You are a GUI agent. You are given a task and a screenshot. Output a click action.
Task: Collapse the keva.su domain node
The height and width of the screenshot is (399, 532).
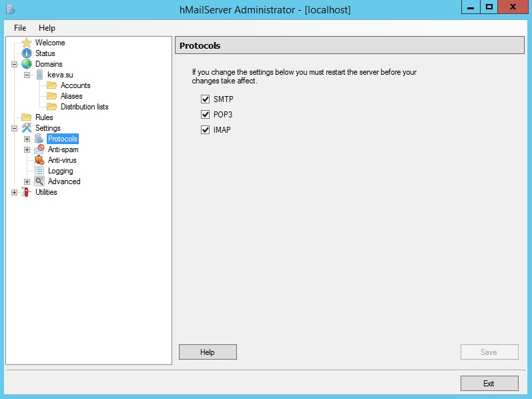pos(27,75)
